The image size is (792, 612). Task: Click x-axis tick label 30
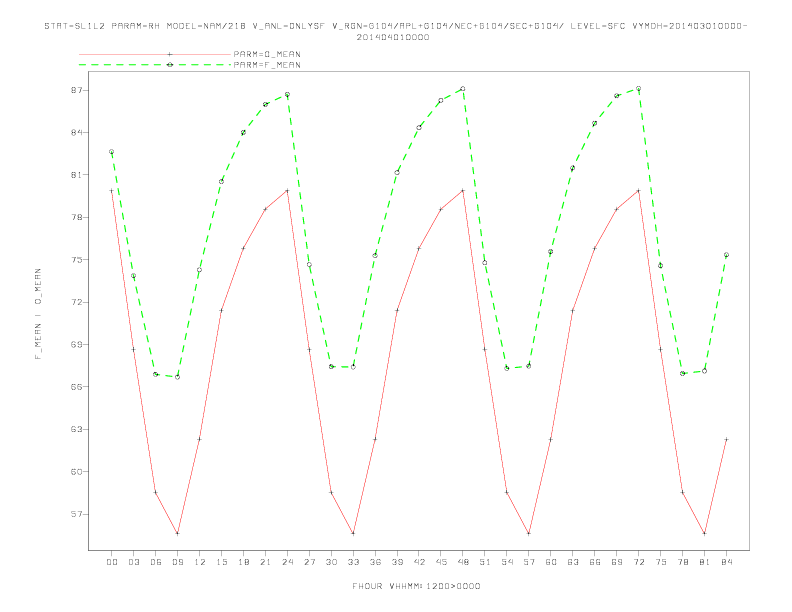pyautogui.click(x=331, y=562)
